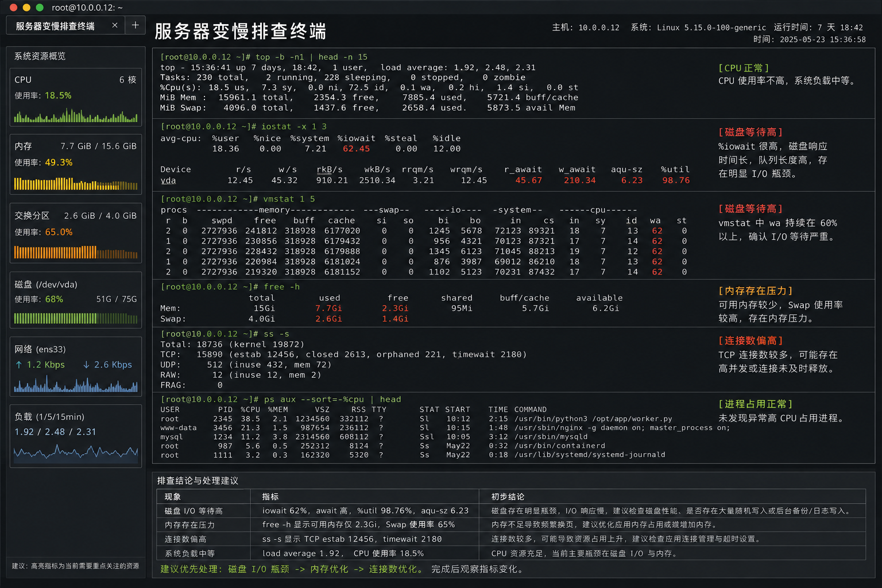Select the 系统资源概览 panel header

[40, 56]
